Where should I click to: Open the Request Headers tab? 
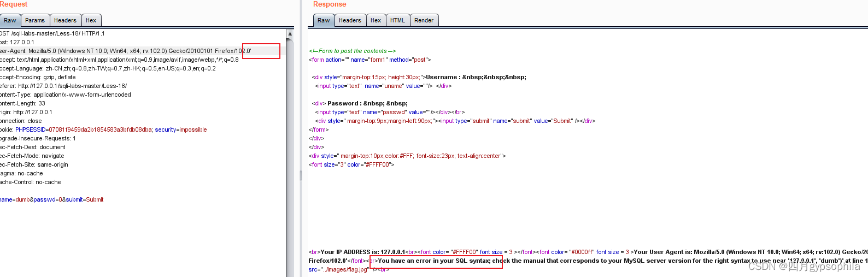point(65,20)
